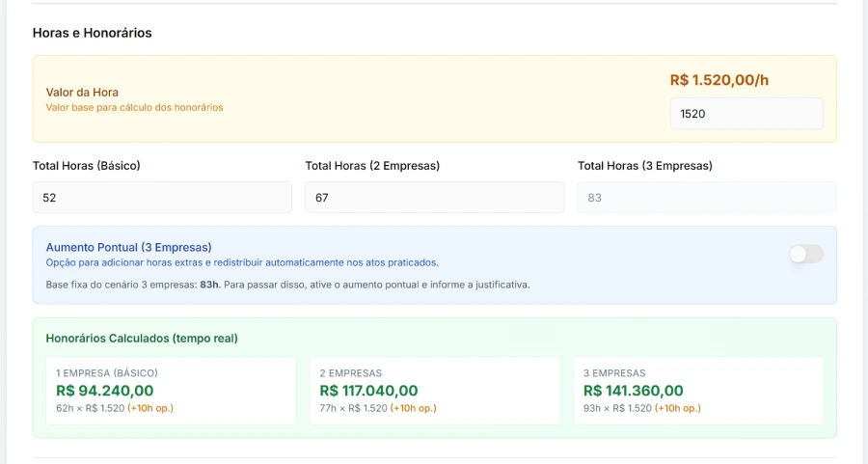
Task: Click the Base fixa do cenário note
Action: point(287,285)
